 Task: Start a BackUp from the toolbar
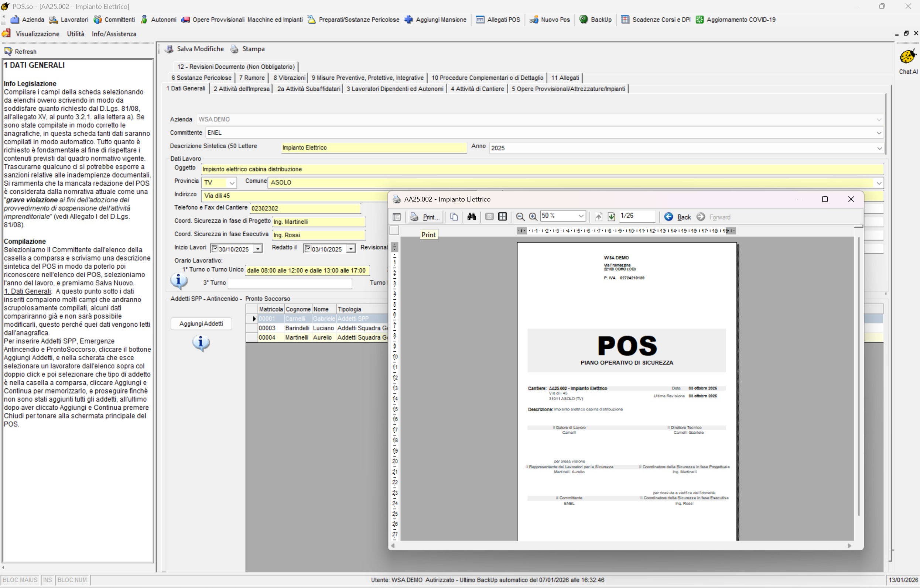(595, 20)
